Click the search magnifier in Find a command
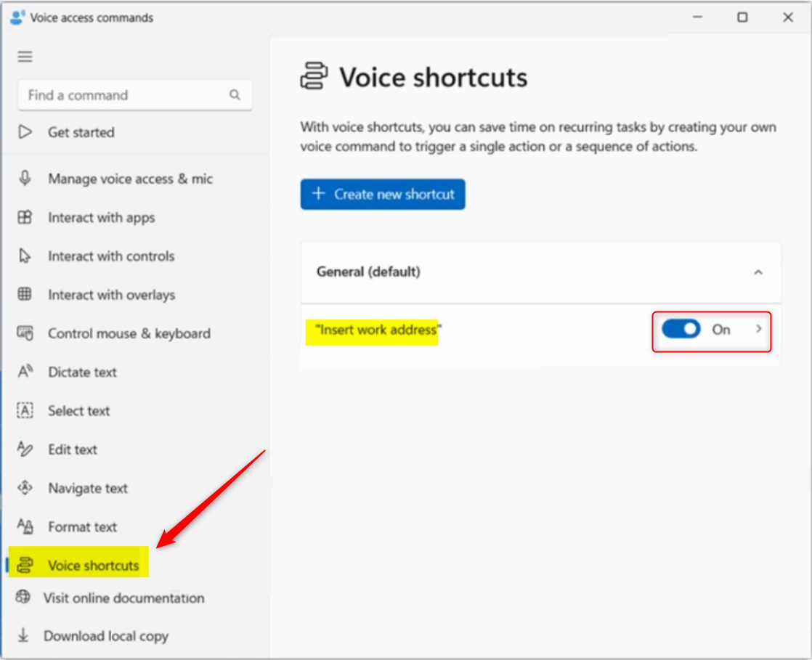 coord(235,95)
